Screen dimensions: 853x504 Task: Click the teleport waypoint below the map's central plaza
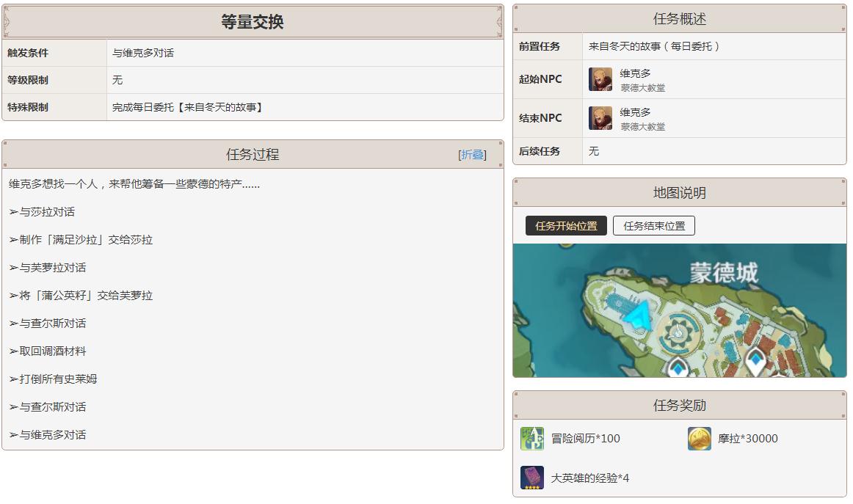tap(678, 366)
